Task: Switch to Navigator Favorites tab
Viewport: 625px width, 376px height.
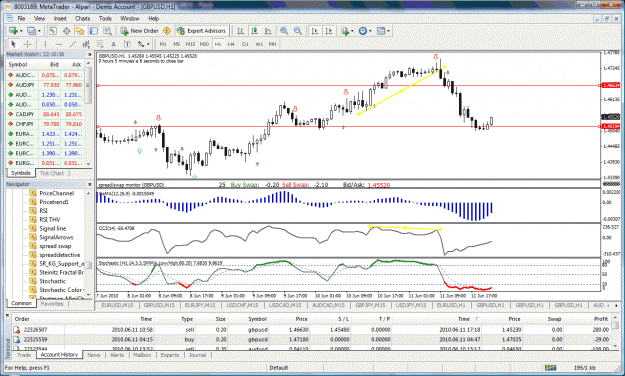Action: tap(52, 303)
